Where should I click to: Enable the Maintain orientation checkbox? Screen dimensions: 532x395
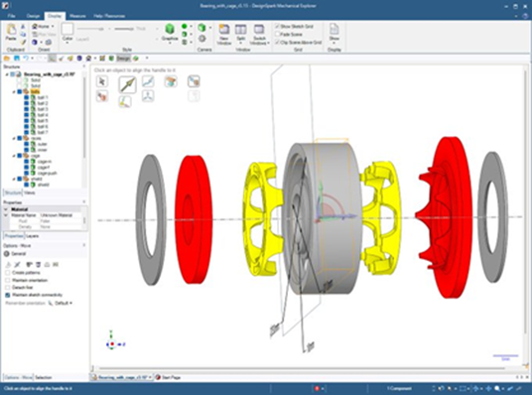(8, 280)
